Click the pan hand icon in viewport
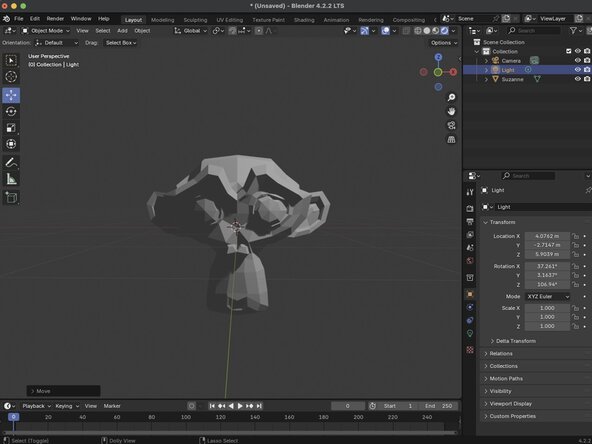The height and width of the screenshot is (444, 592). pyautogui.click(x=451, y=111)
